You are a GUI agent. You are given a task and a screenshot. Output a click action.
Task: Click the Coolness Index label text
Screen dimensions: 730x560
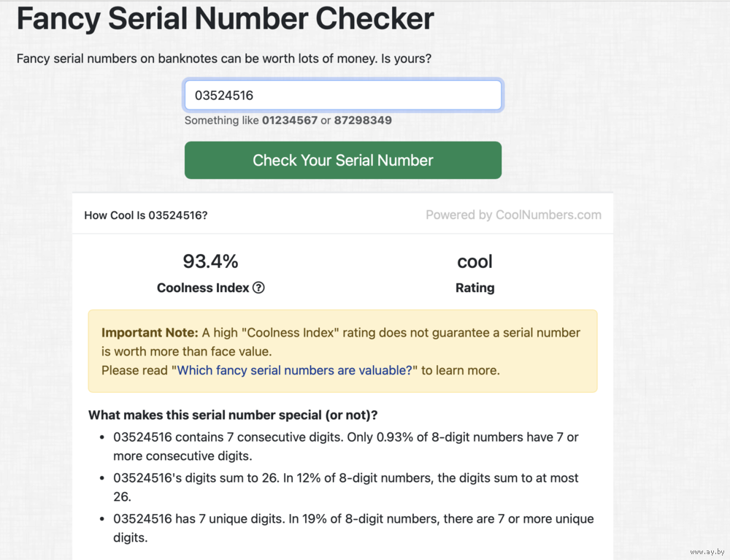pyautogui.click(x=203, y=288)
